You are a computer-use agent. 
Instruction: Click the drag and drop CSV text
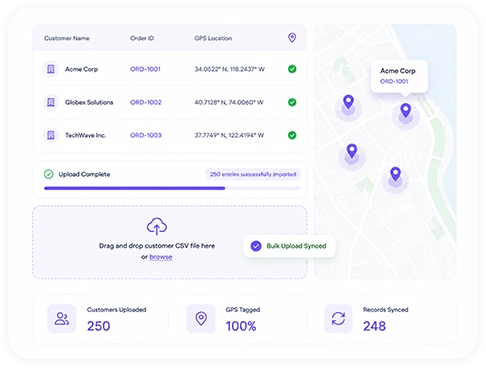(x=157, y=246)
